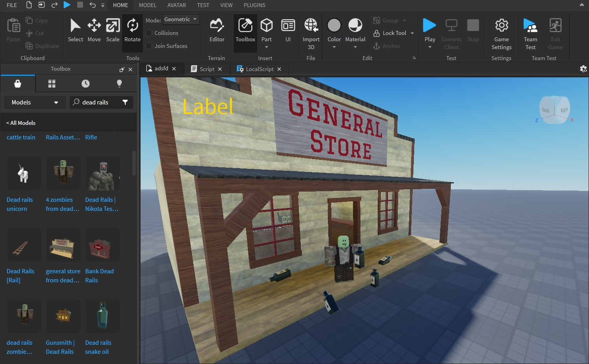This screenshot has height=364, width=589.
Task: Open Game Settings
Action: [501, 33]
